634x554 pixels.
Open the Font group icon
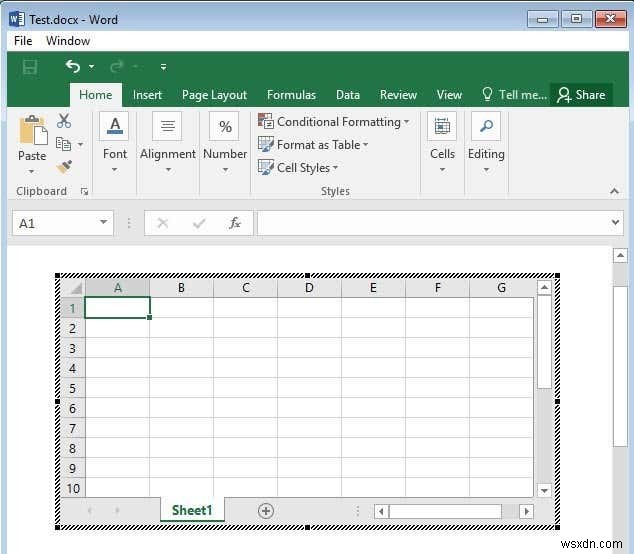[115, 126]
